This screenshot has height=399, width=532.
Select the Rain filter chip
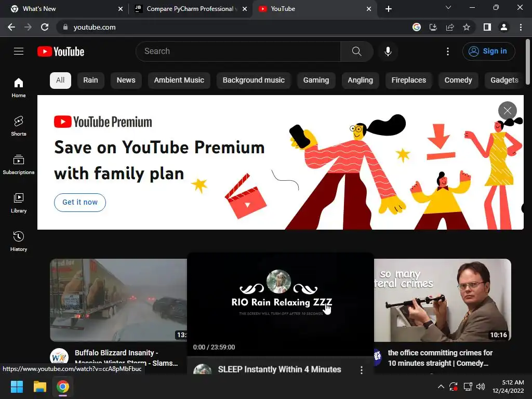[x=90, y=81]
